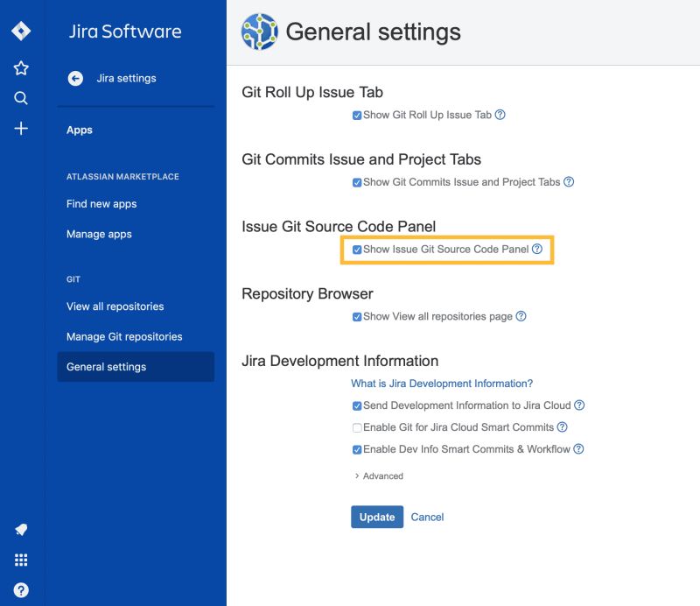Click the Jira Software diamond logo
Screen dimensions: 700x606
pos(19,29)
